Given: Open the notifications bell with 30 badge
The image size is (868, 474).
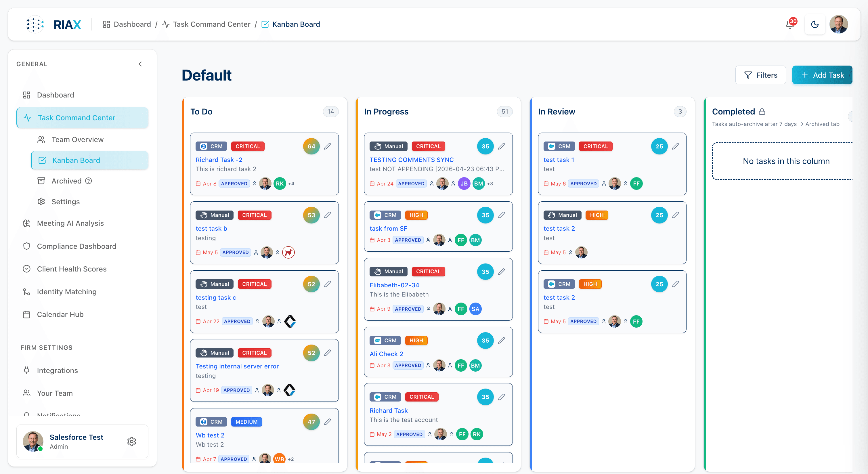Looking at the screenshot, I should [790, 24].
